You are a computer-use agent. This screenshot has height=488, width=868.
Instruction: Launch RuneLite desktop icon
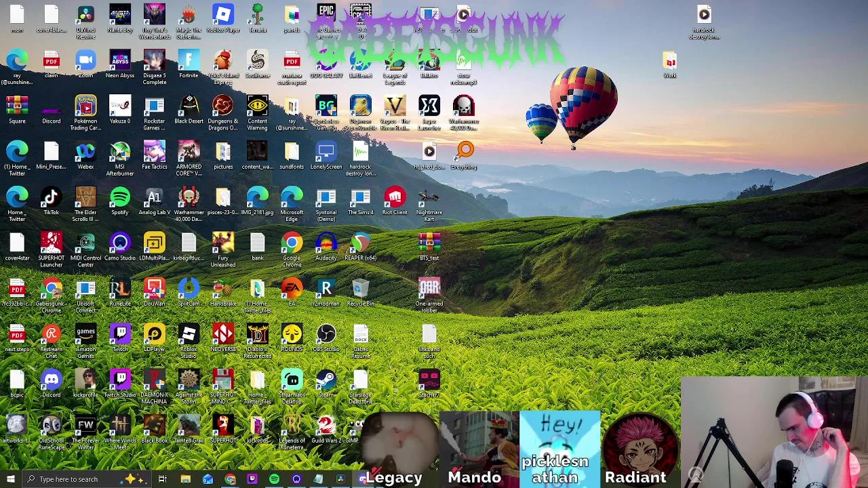[x=120, y=292]
